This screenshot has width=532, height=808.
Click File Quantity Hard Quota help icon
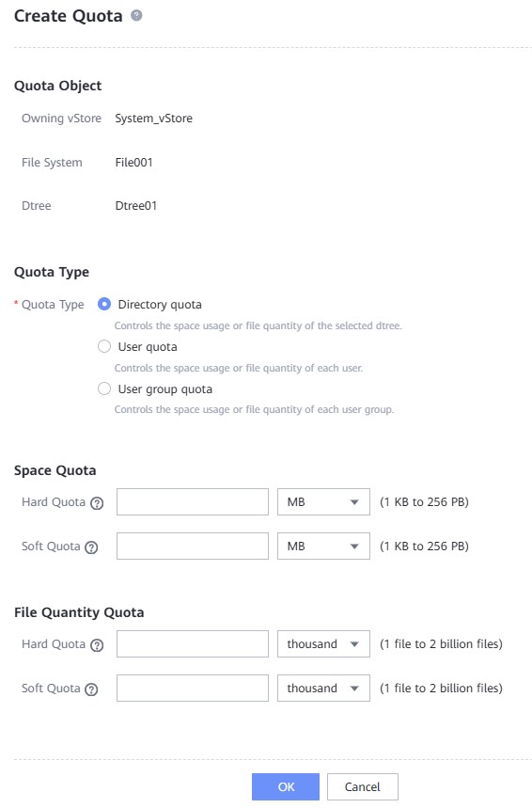(x=97, y=645)
